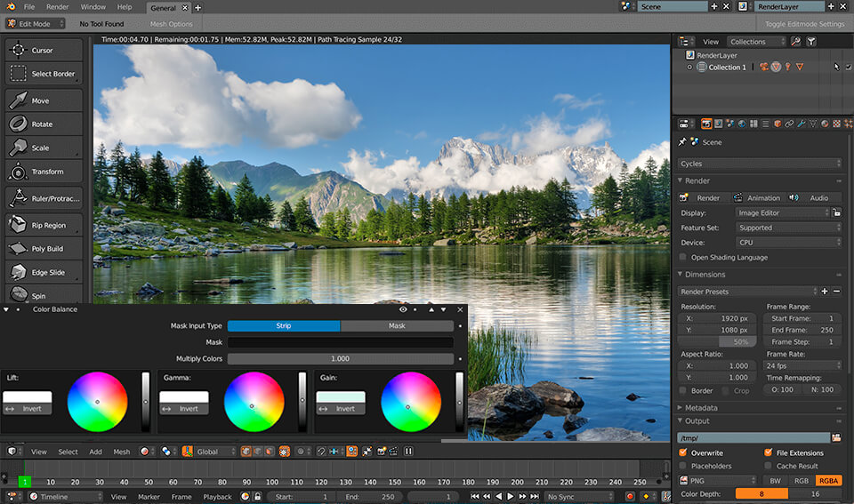Open the outliner search tool icon

point(795,42)
